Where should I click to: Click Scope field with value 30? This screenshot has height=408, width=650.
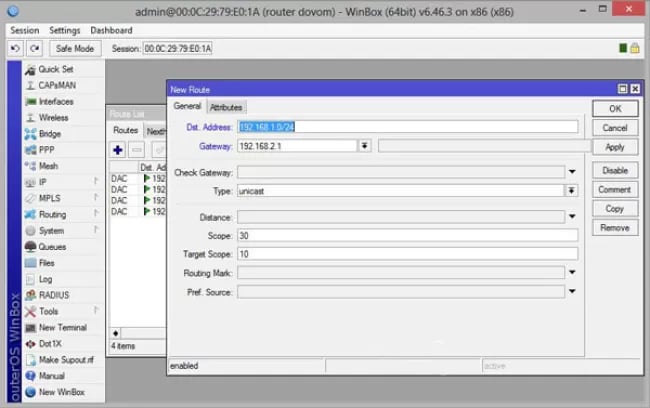click(x=408, y=236)
